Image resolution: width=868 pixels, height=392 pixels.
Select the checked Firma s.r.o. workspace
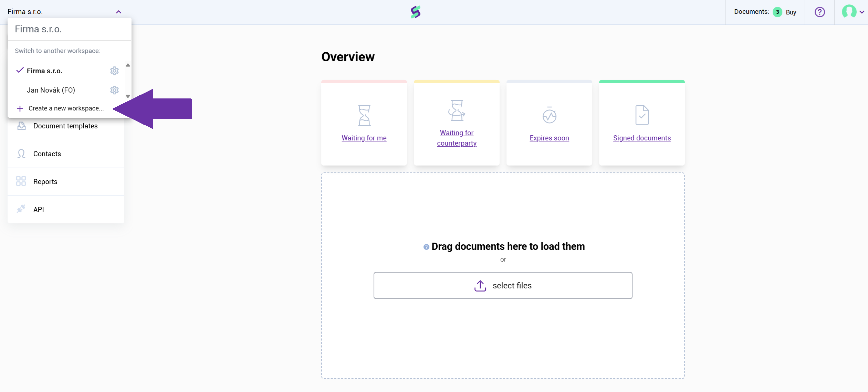click(x=44, y=71)
